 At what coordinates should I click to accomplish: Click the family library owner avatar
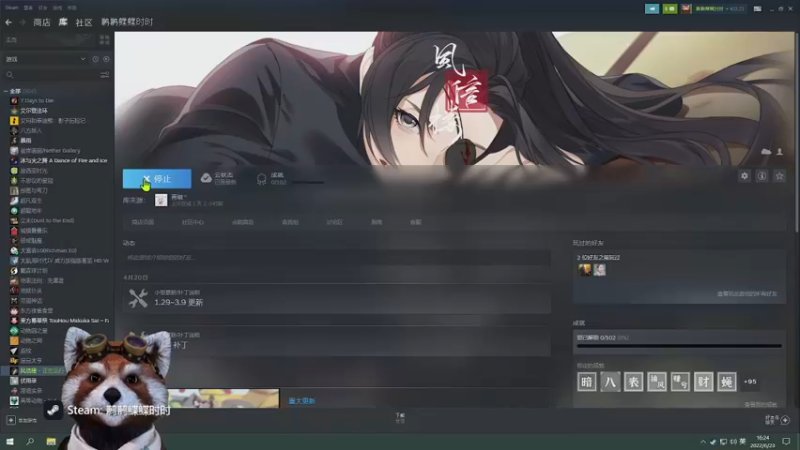pyautogui.click(x=161, y=200)
